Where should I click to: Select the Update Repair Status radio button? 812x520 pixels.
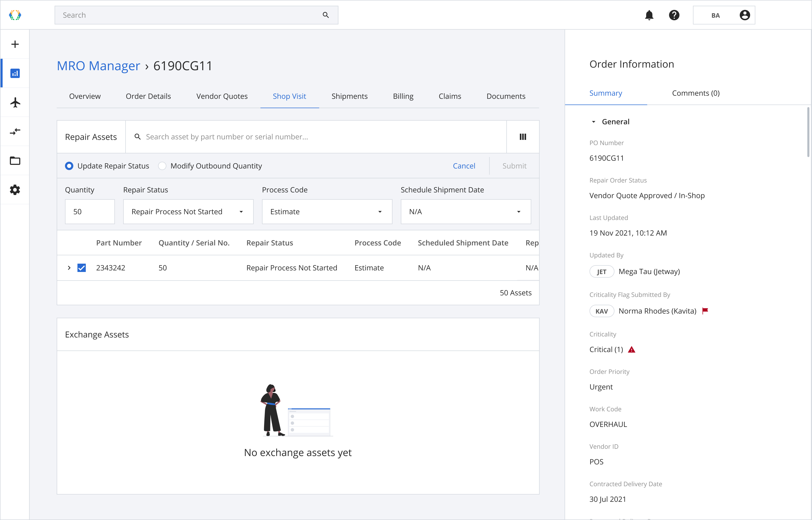(69, 166)
